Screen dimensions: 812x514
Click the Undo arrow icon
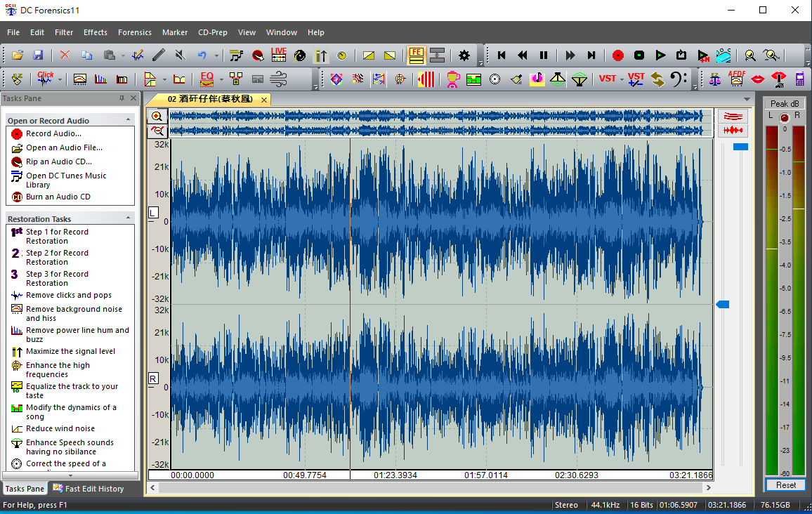pyautogui.click(x=202, y=55)
